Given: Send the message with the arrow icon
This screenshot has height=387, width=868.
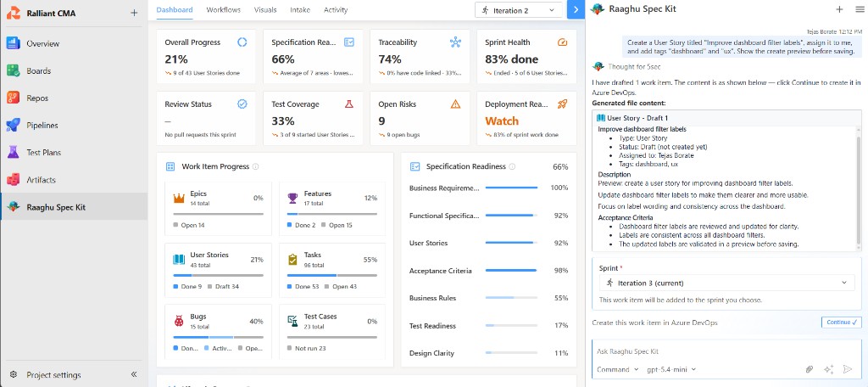Looking at the screenshot, I should point(847,369).
